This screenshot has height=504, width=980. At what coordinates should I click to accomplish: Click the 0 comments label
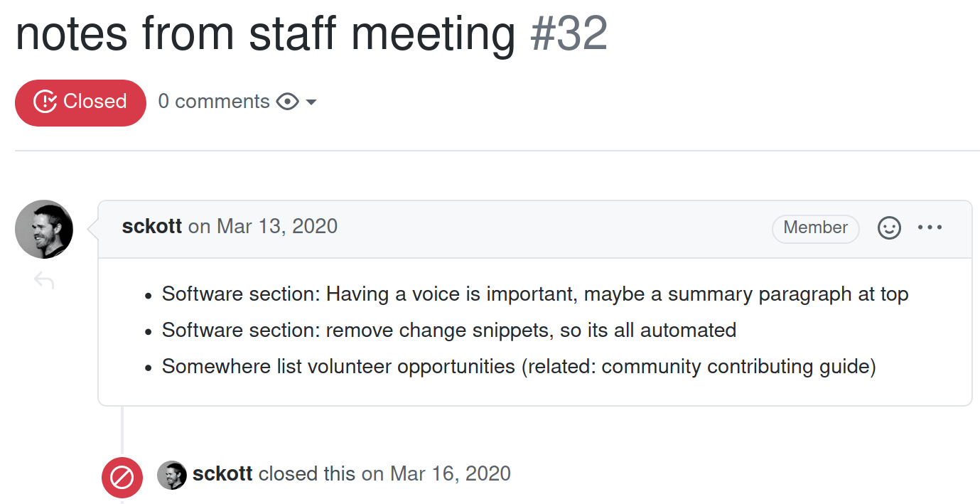point(214,102)
